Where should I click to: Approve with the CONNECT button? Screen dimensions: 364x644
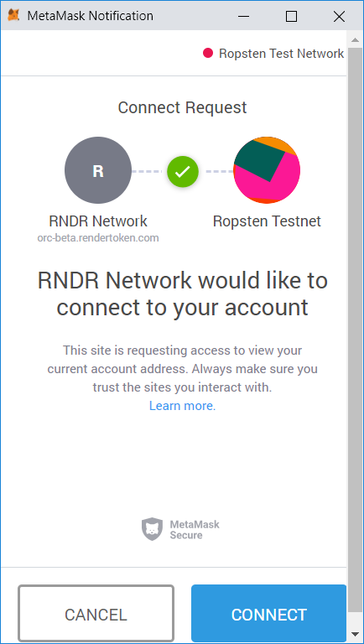(x=268, y=613)
